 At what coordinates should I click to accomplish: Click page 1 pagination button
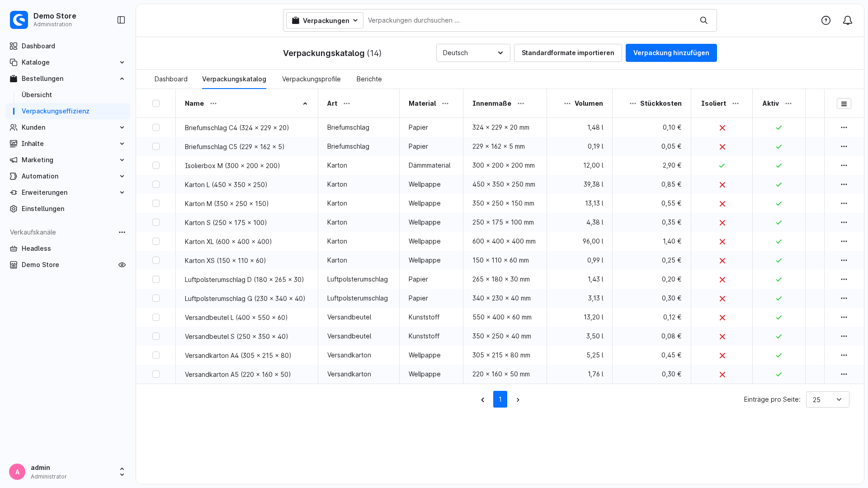[500, 399]
